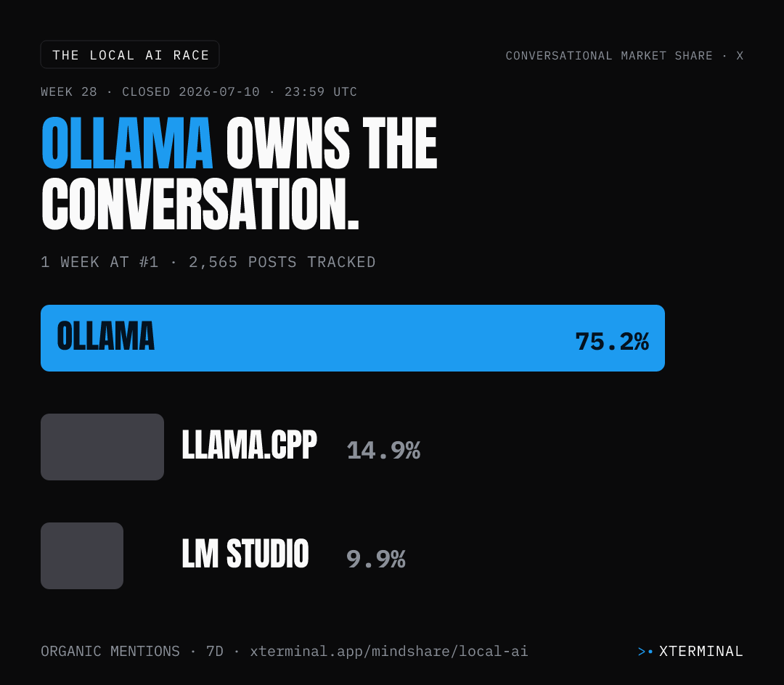This screenshot has width=784, height=685.
Task: Click THE LOCAL AI RACE badge
Action: 130,54
